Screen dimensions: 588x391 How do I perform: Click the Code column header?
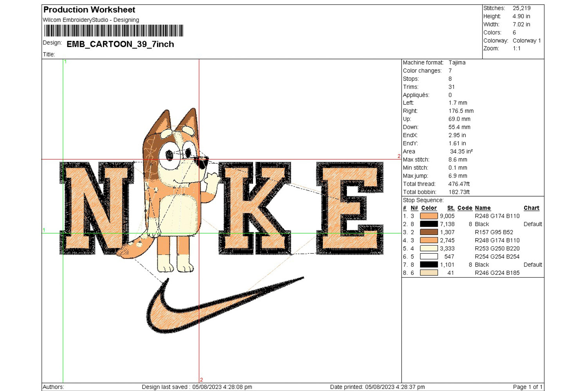(465, 208)
